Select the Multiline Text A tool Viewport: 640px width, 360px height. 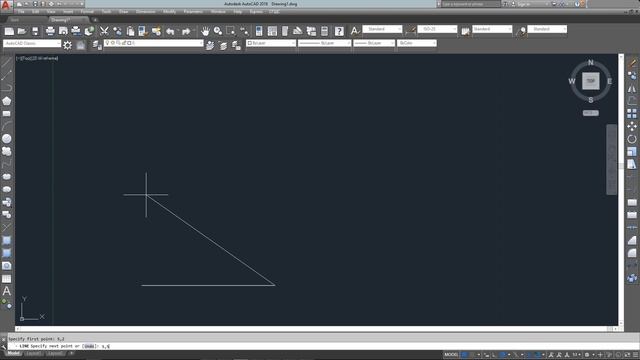[7, 291]
